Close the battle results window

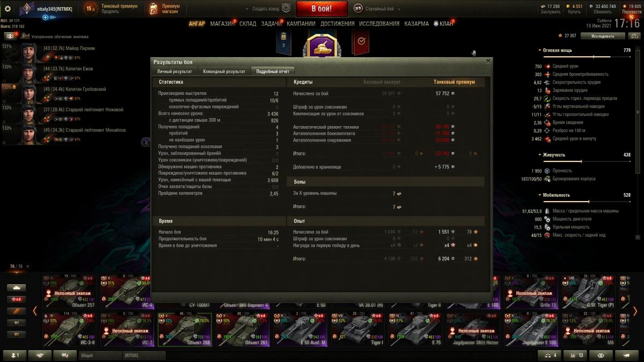click(488, 61)
